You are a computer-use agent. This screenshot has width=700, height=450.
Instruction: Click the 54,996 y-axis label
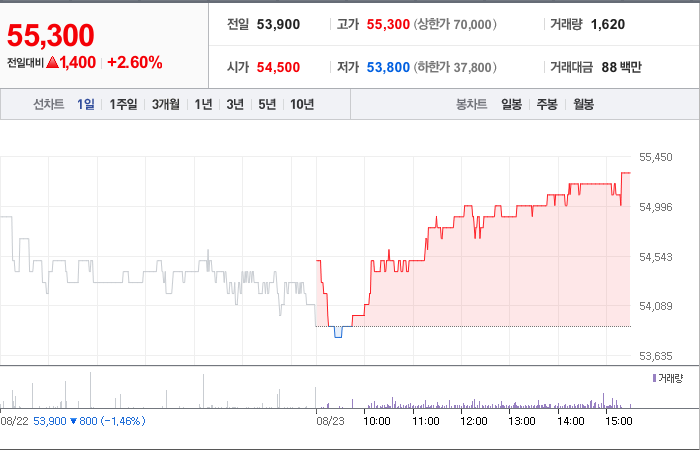[x=655, y=207]
